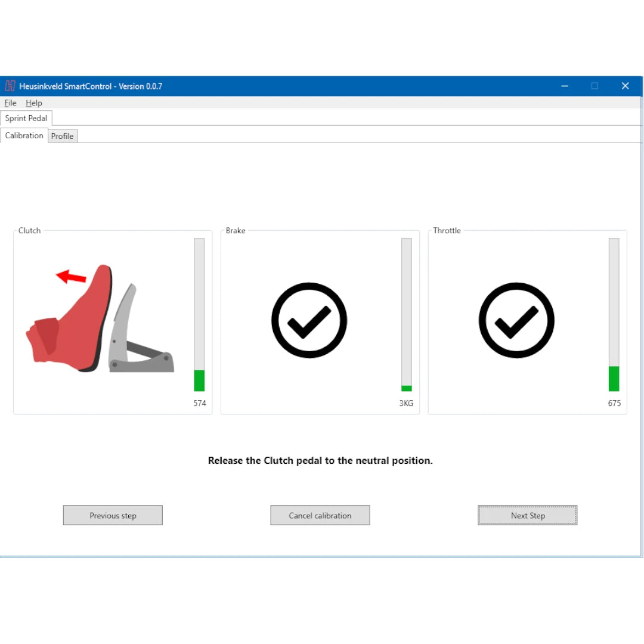Click the Throttle level bar
This screenshot has height=644, width=644.
coord(614,315)
